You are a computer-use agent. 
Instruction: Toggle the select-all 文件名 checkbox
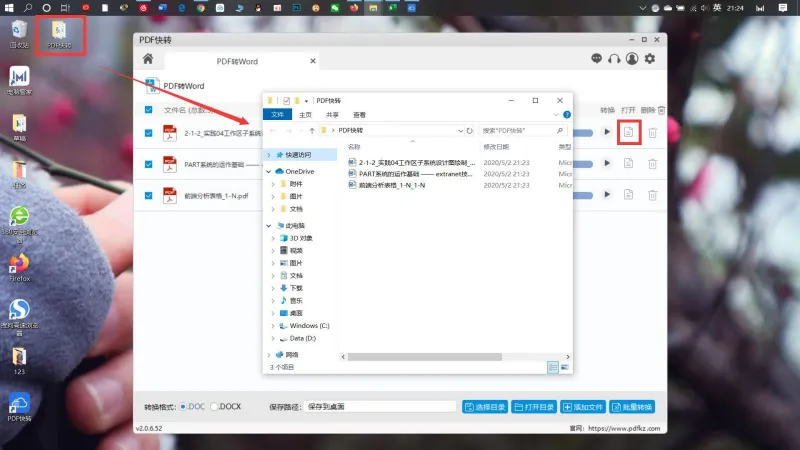point(148,110)
